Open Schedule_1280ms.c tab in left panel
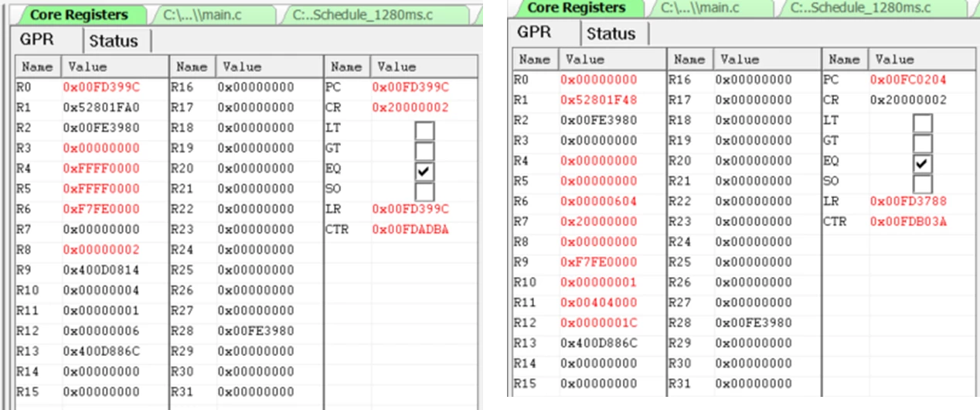The height and width of the screenshot is (410, 980). [x=373, y=14]
